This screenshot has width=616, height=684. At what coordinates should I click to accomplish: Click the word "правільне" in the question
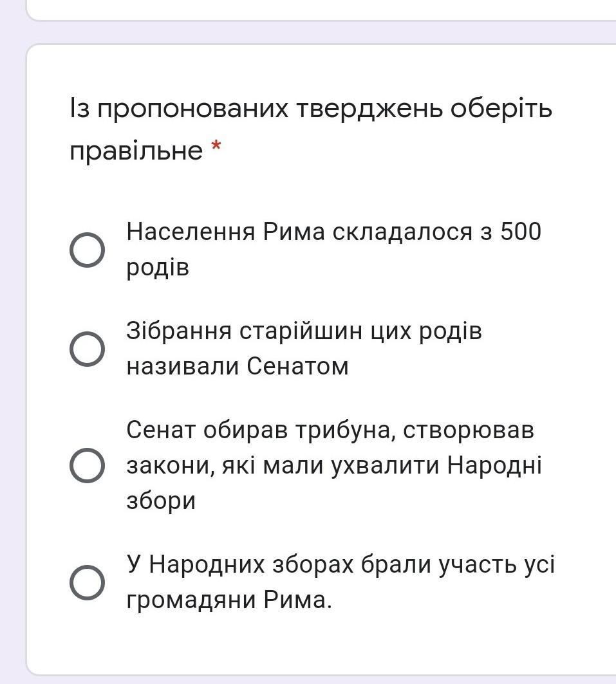point(136,151)
